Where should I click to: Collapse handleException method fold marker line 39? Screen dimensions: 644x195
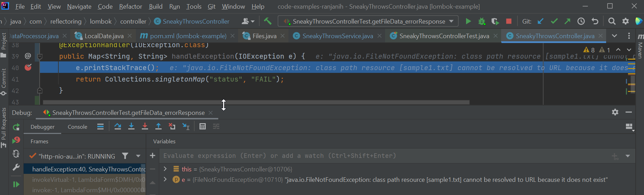click(x=40, y=56)
